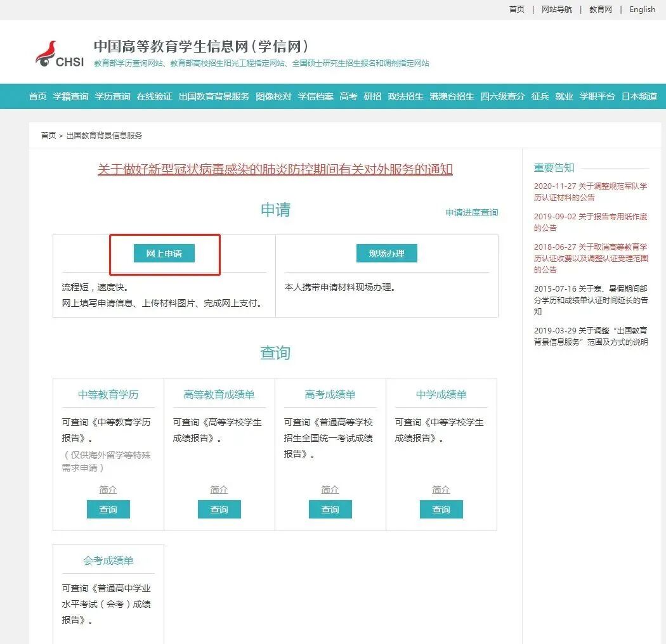Click 查询 button for 高考成绩单

[x=330, y=510]
